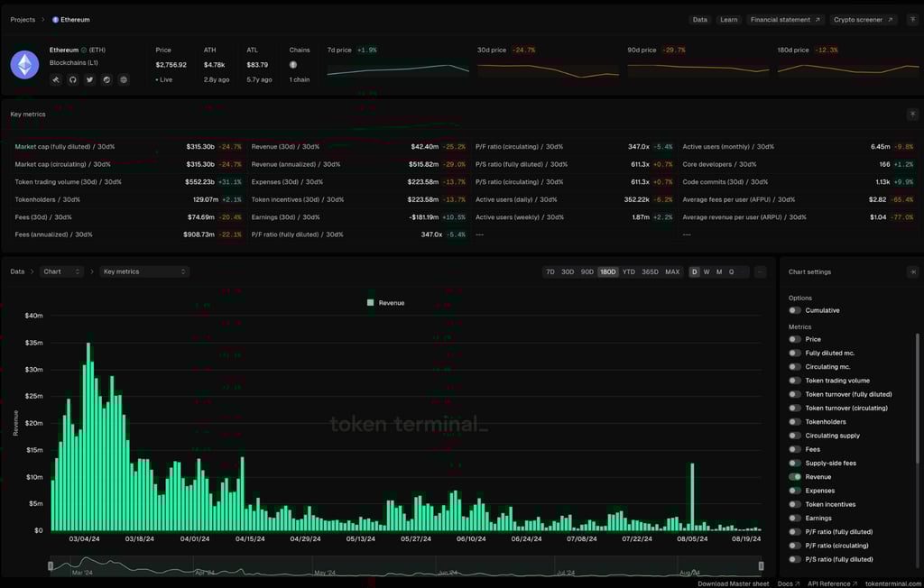Click the Revenue legend marker

pos(370,303)
